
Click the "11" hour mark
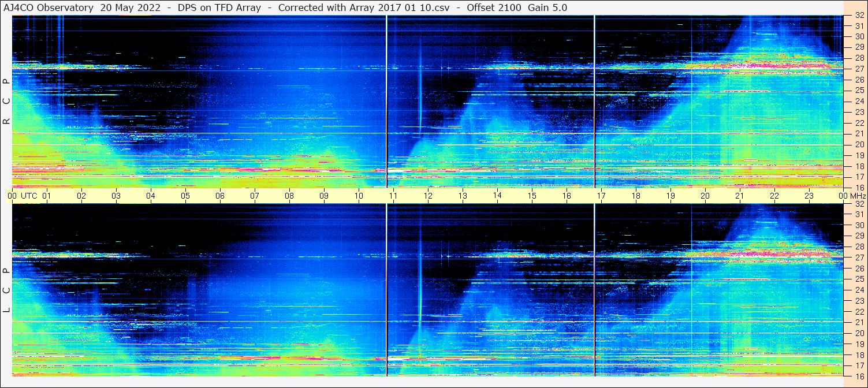pos(393,196)
